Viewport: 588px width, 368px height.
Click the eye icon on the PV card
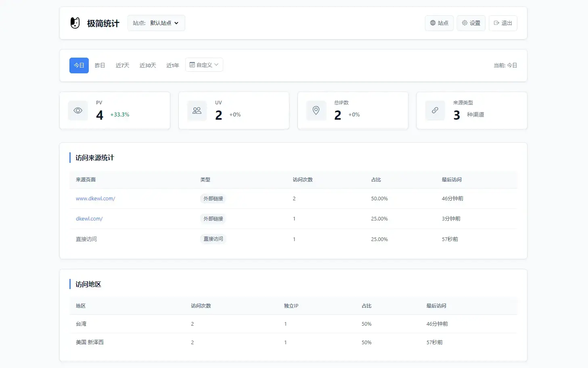77,110
